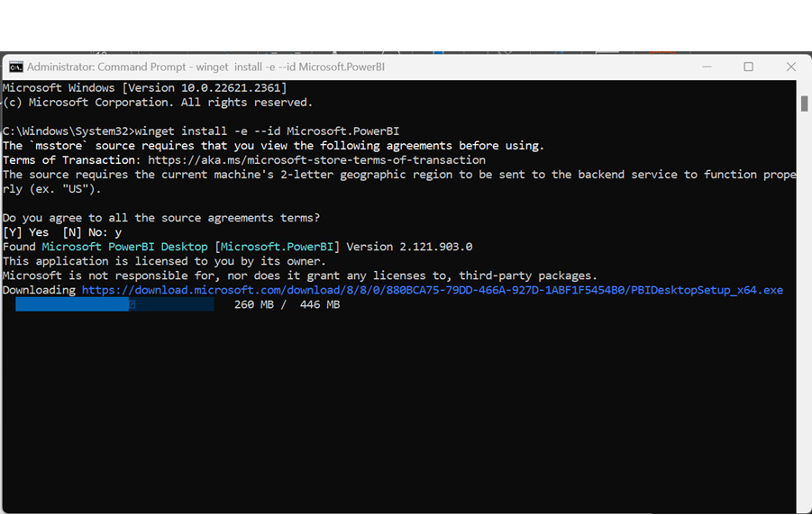
Task: Click 'Microsoft is not responsible for' line
Action: coord(300,276)
